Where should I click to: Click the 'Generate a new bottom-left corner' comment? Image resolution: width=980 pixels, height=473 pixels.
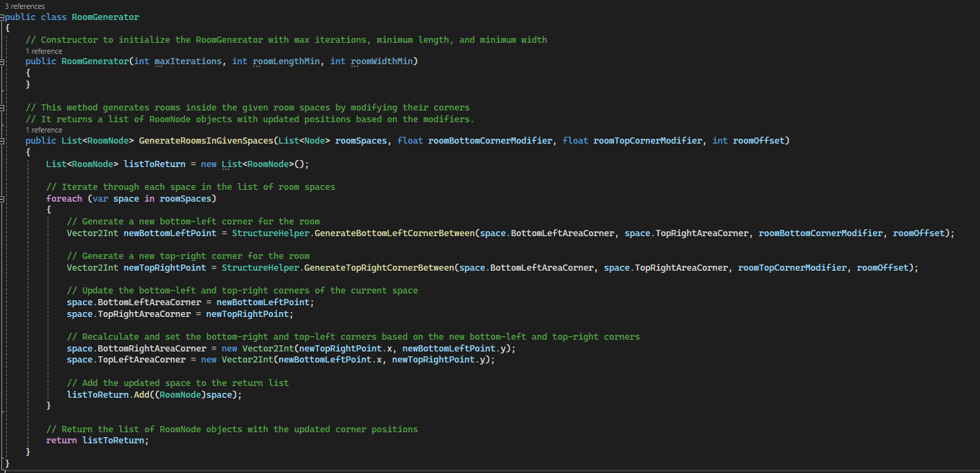click(193, 222)
